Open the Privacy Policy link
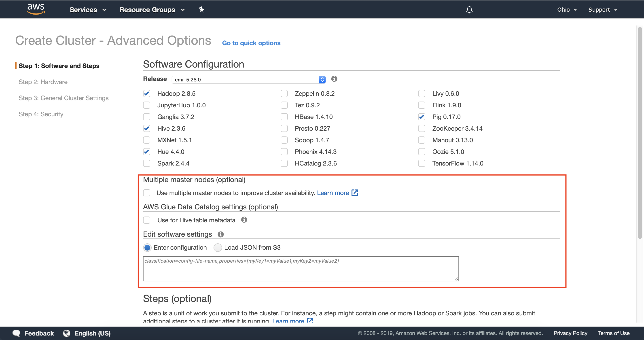This screenshot has height=340, width=644. pyautogui.click(x=570, y=333)
